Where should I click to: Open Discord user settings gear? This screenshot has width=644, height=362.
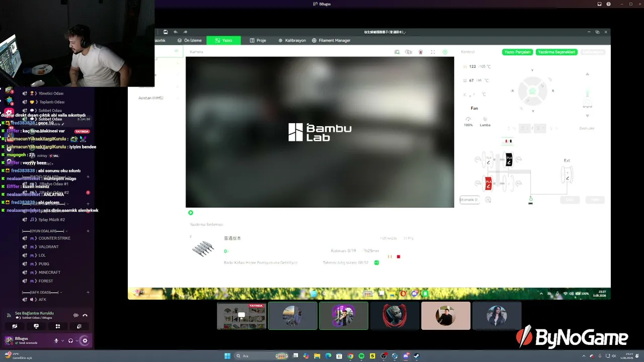click(x=85, y=341)
